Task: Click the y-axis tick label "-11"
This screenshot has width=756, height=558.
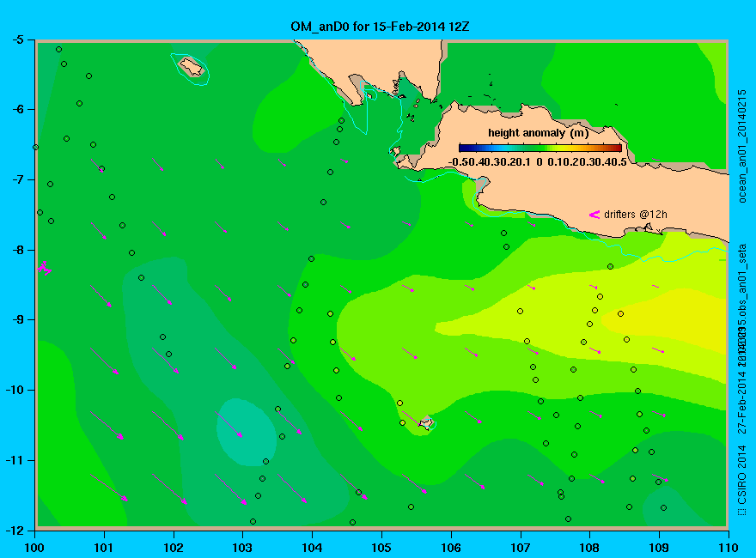Action: click(15, 460)
